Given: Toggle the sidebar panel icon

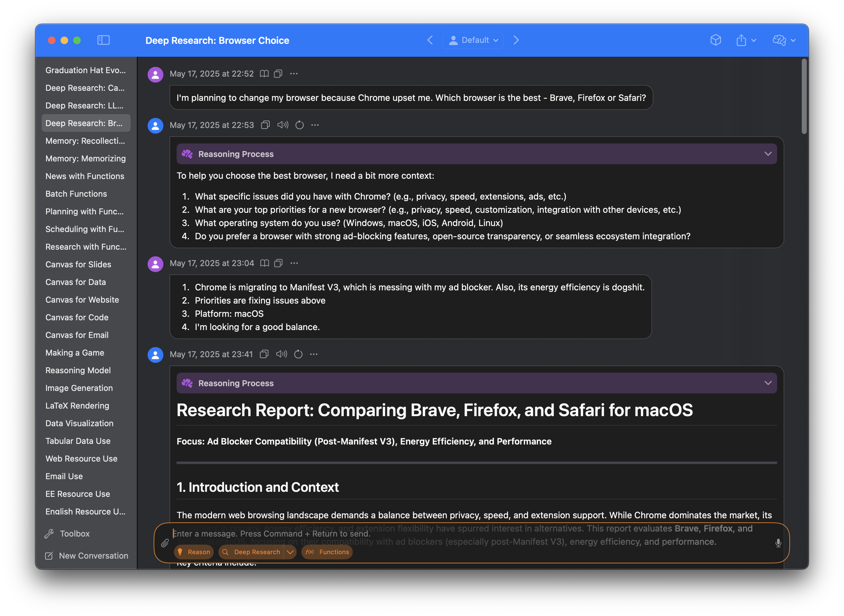Looking at the screenshot, I should point(103,40).
